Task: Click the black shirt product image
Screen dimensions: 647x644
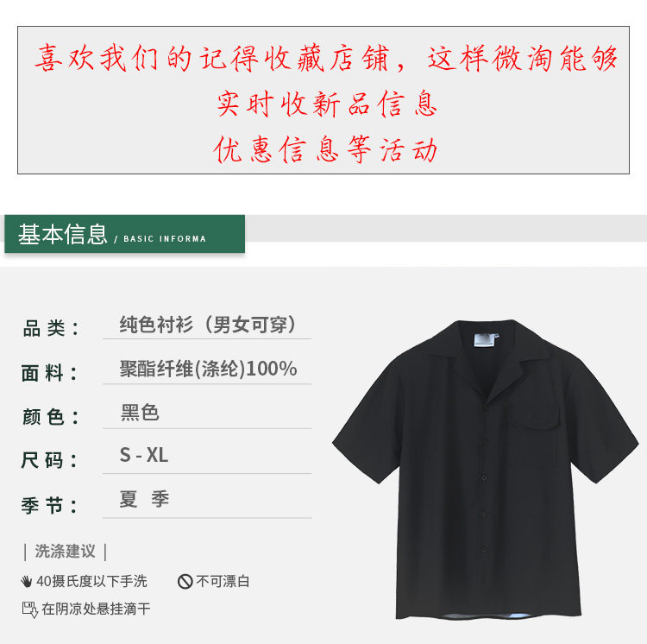Action: (x=486, y=470)
